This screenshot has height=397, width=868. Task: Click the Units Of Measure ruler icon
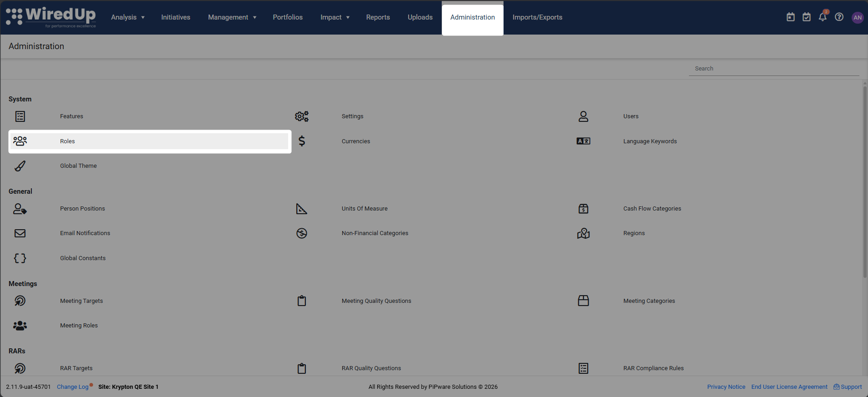pos(302,209)
